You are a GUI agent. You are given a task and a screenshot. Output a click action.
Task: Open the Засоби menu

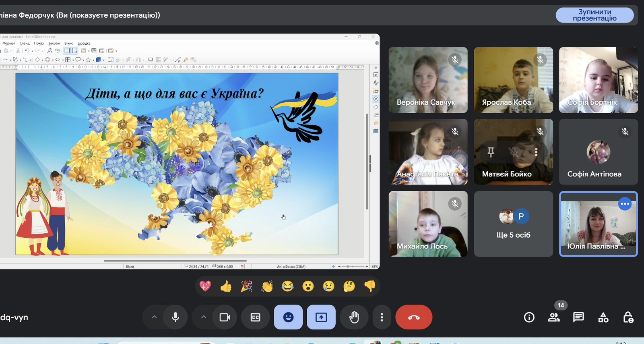coord(54,43)
